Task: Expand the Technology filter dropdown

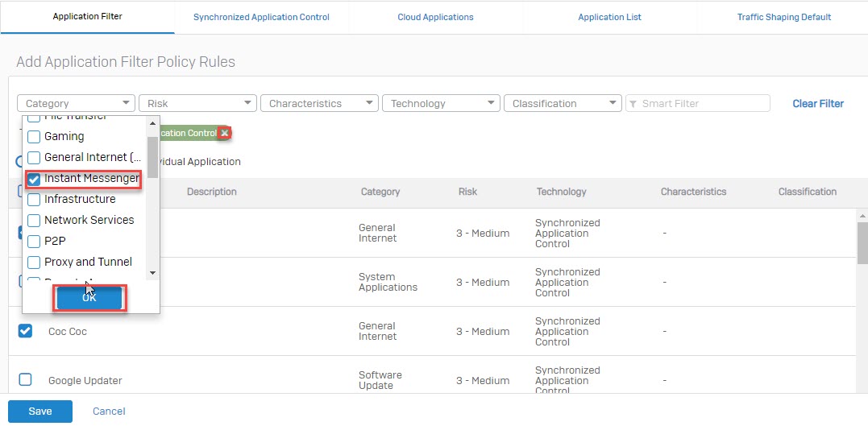Action: (x=441, y=103)
